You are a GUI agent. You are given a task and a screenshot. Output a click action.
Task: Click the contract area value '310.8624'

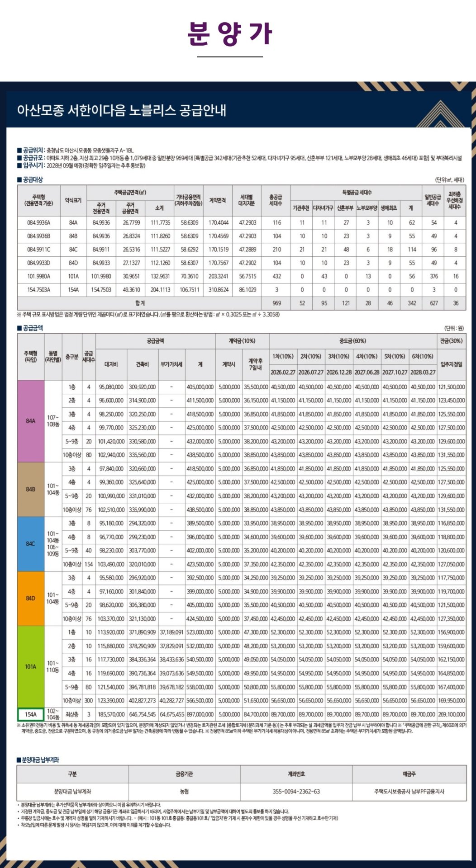[219, 290]
